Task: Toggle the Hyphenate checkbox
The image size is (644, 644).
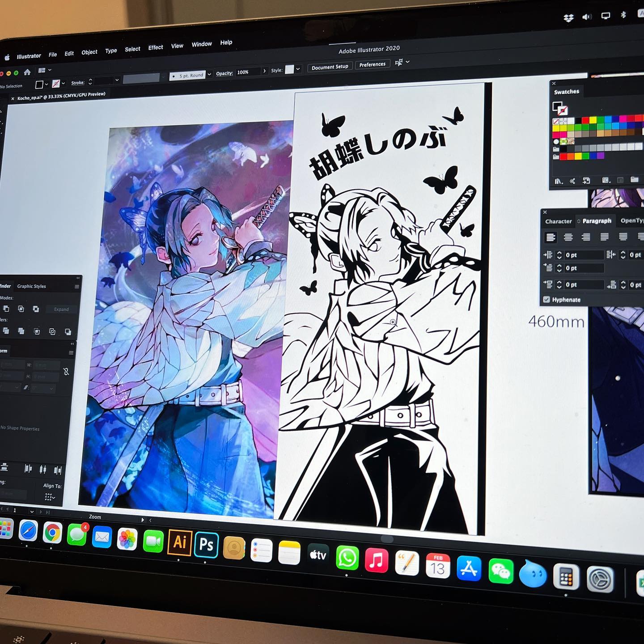Action: tap(546, 300)
